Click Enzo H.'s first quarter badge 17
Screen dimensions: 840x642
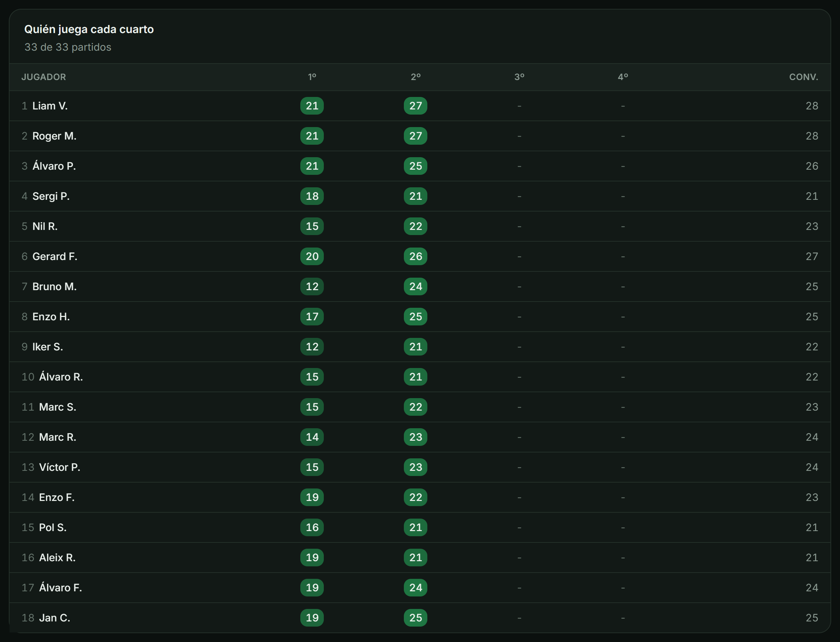pyautogui.click(x=312, y=317)
